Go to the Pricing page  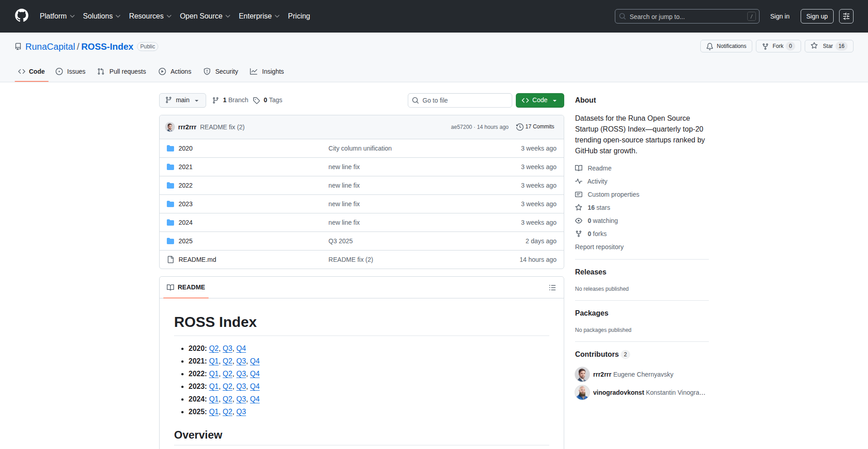pyautogui.click(x=299, y=16)
